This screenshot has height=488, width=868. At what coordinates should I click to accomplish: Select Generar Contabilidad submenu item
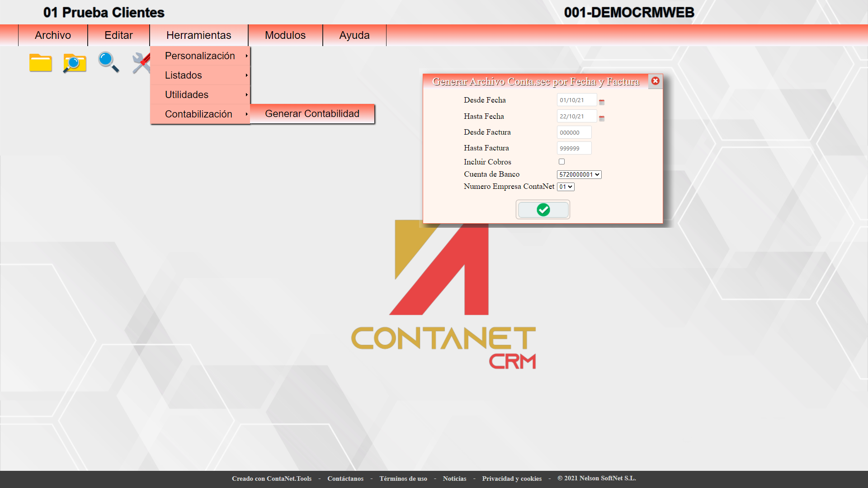[312, 114]
